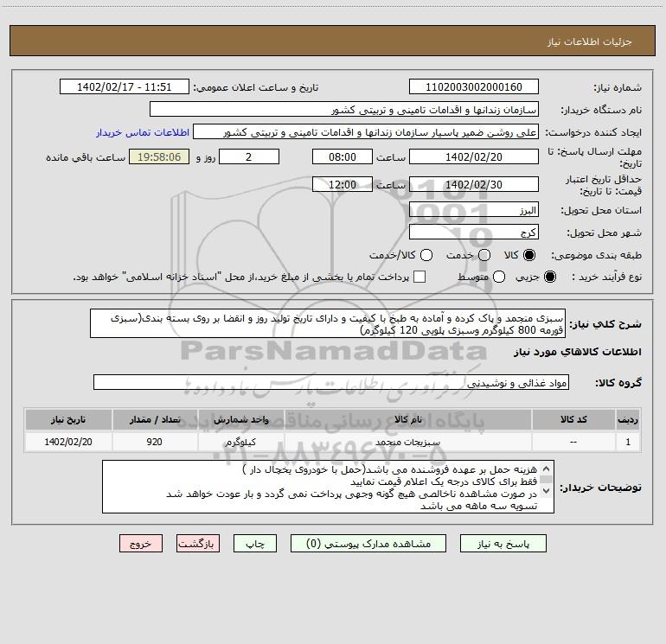
Task: Select the جزیی purchase type radio
Action: 550,277
